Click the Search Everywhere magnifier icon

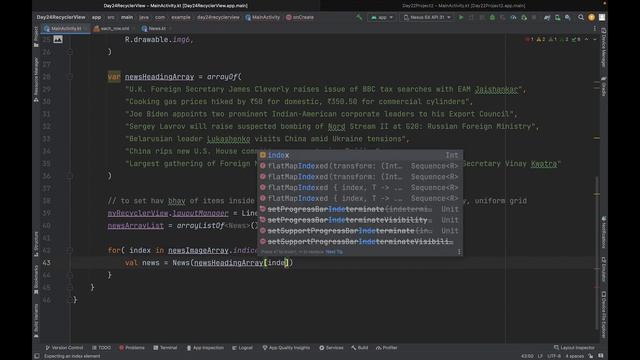point(581,18)
